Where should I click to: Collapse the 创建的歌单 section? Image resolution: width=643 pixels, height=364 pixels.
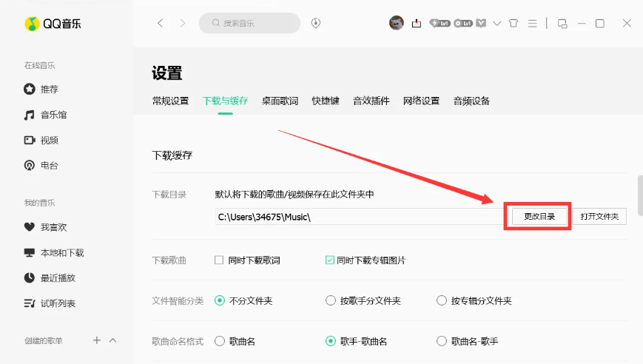tap(113, 340)
